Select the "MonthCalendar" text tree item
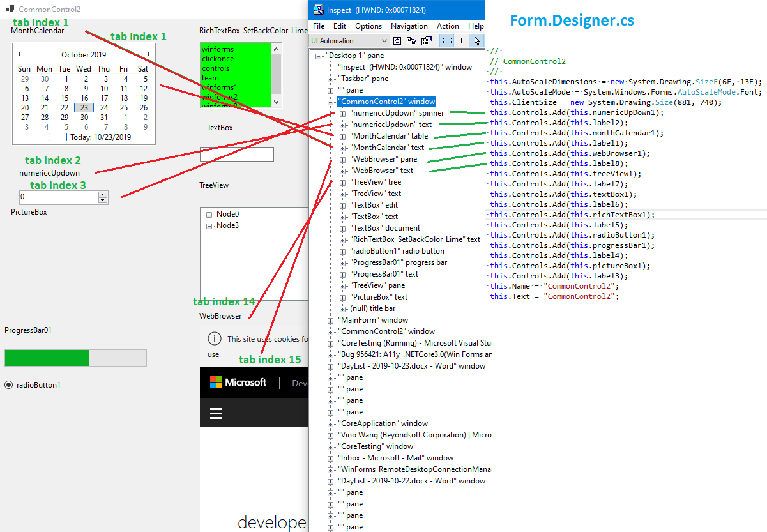This screenshot has width=767, height=532. point(387,148)
